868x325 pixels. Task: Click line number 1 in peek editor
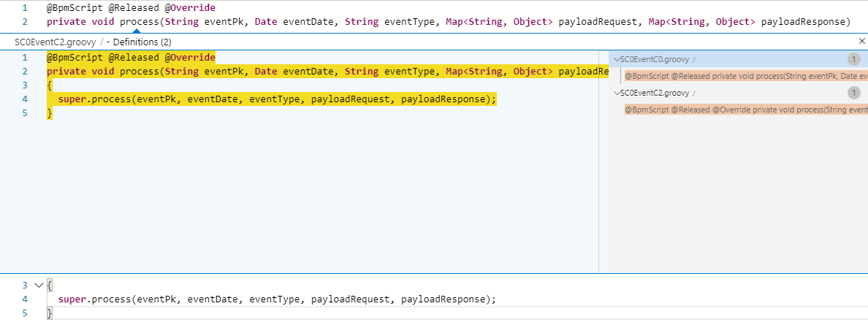[x=25, y=57]
